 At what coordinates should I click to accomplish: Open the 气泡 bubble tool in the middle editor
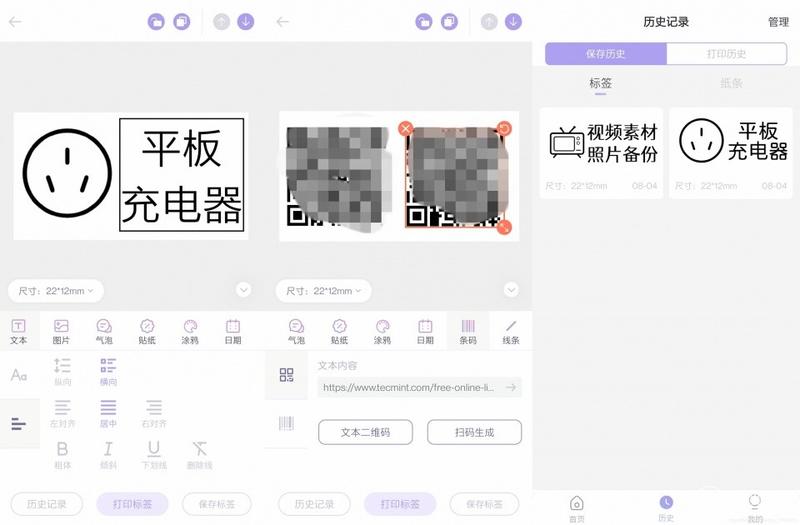point(296,331)
